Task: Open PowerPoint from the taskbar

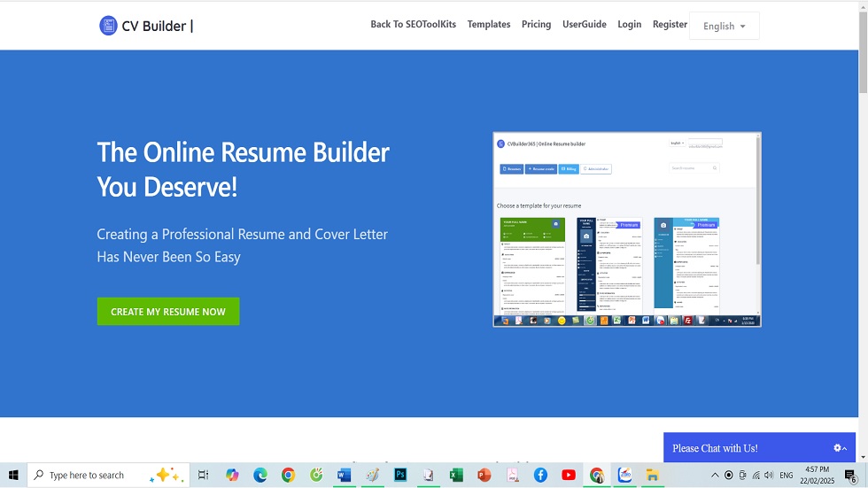Action: (x=484, y=476)
